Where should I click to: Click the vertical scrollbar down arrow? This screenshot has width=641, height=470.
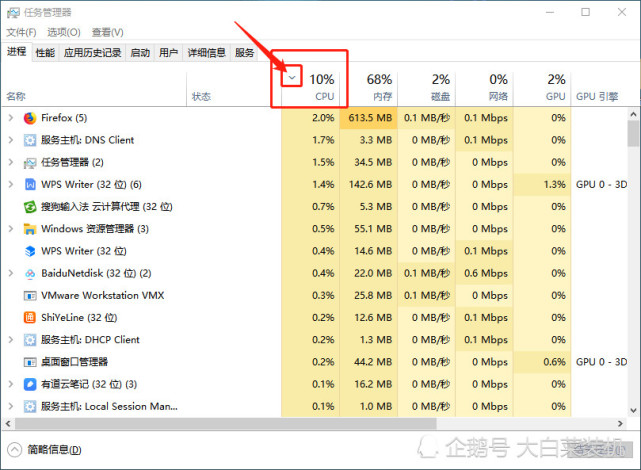(x=633, y=410)
